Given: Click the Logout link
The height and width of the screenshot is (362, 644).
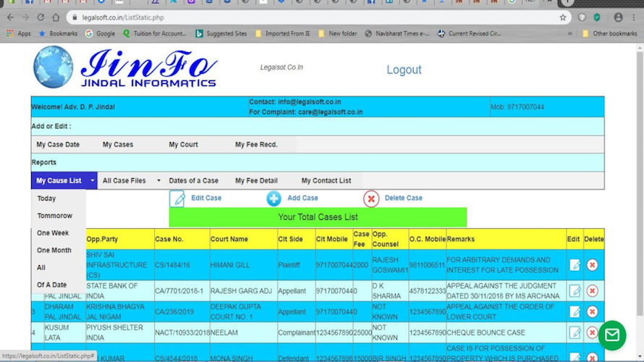Looking at the screenshot, I should 404,70.
